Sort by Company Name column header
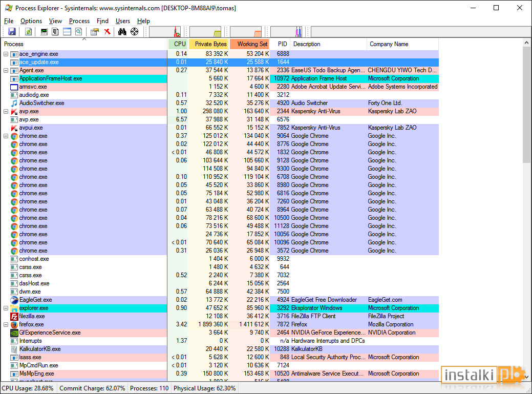The width and height of the screenshot is (532, 394). click(403, 44)
